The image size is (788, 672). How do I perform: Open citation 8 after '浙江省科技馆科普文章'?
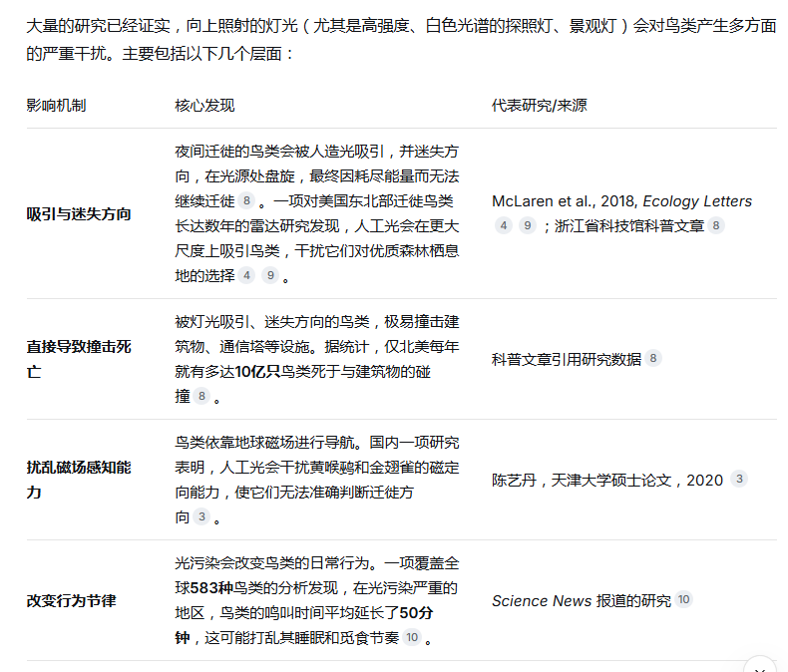pos(715,225)
